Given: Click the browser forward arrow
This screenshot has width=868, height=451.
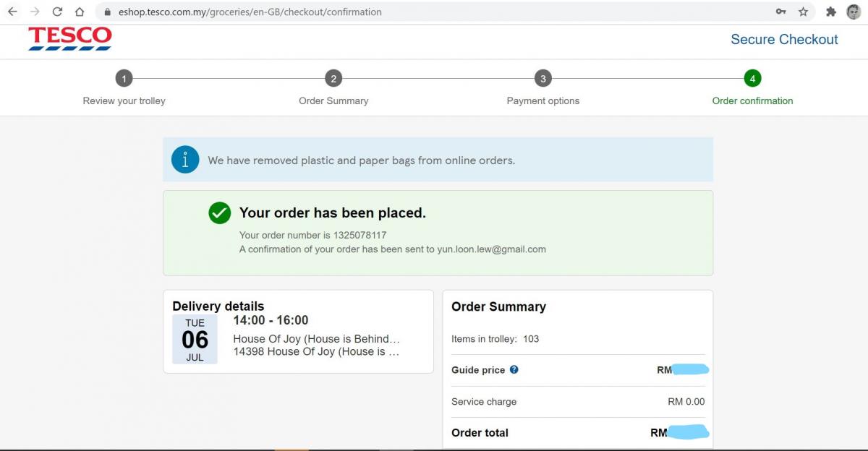Looking at the screenshot, I should click(x=35, y=12).
